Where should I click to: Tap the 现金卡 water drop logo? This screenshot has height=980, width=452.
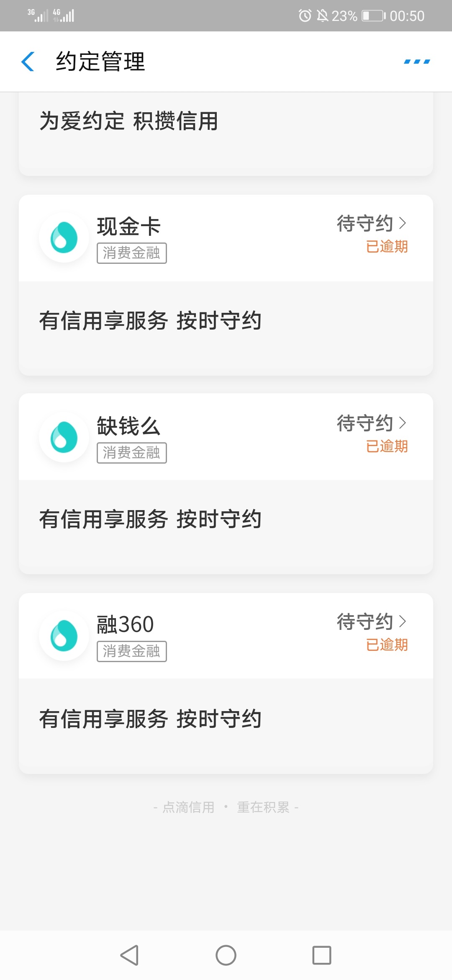[x=64, y=237]
